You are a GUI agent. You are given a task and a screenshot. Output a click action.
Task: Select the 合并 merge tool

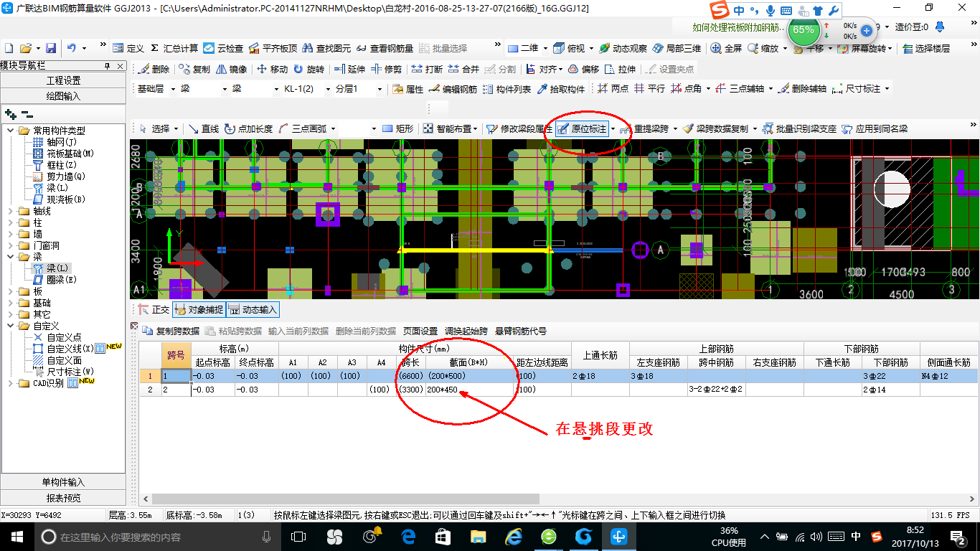463,69
